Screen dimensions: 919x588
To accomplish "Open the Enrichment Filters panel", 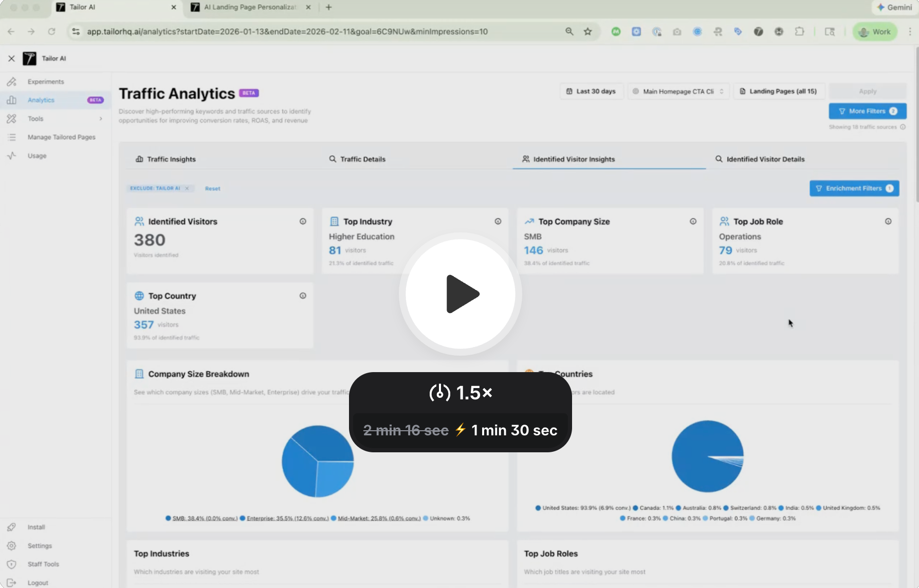I will 854,188.
